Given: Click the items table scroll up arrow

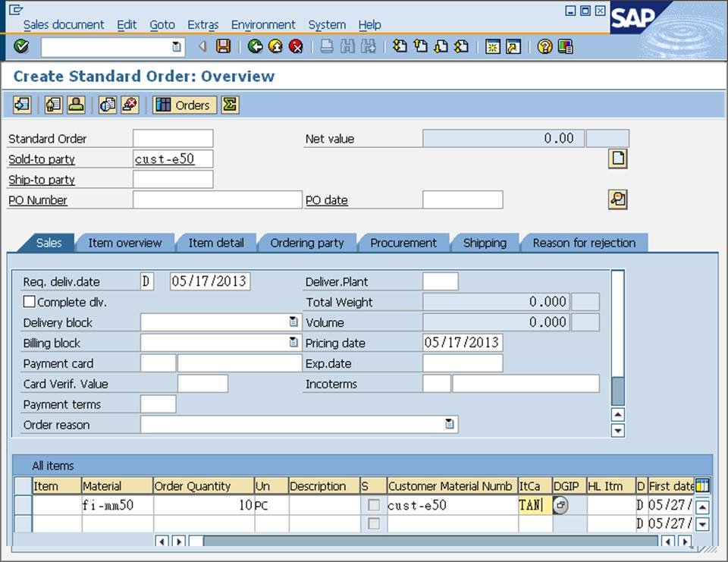Looking at the screenshot, I should pos(702,507).
